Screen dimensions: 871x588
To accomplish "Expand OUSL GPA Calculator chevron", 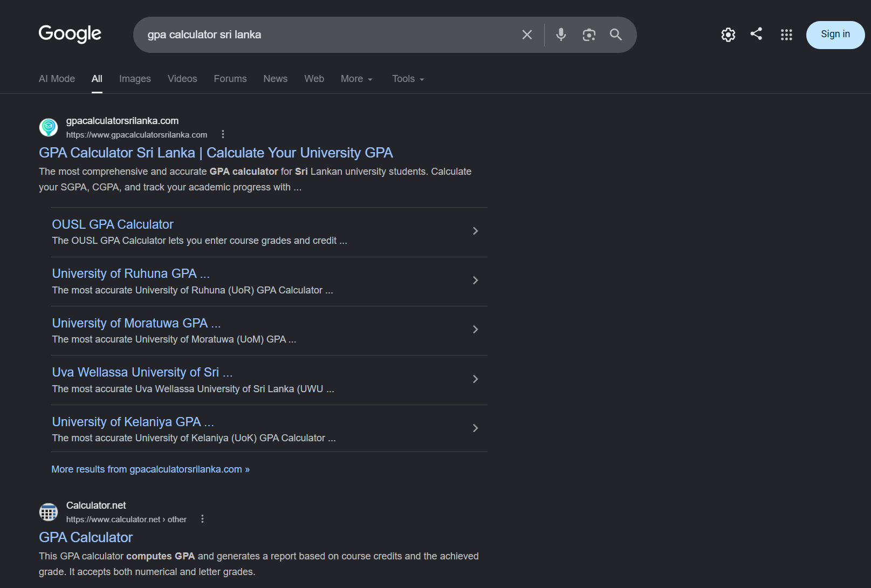I will [475, 231].
